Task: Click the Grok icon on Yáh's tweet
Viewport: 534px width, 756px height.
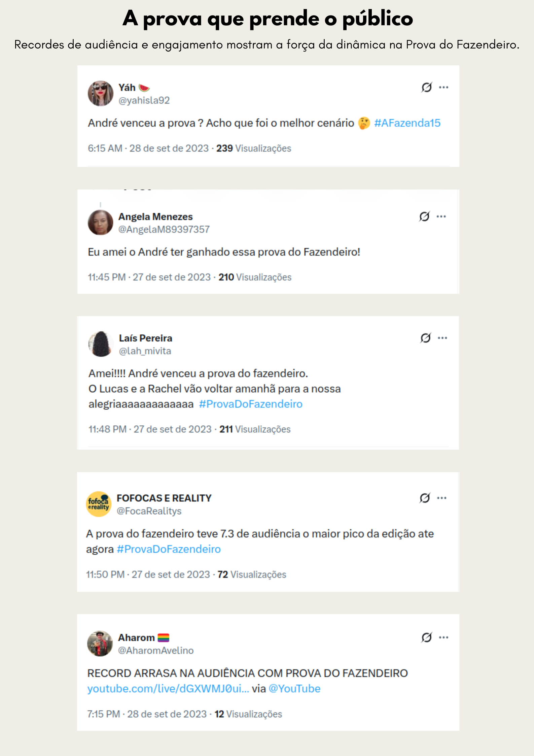Action: point(427,88)
